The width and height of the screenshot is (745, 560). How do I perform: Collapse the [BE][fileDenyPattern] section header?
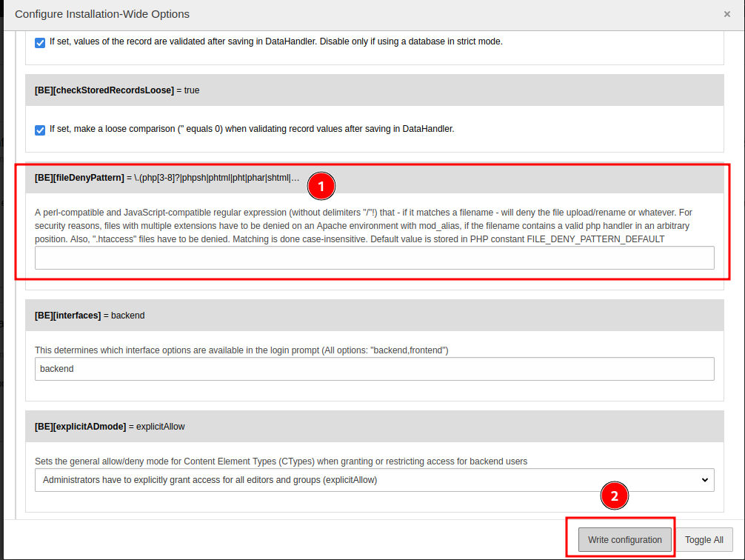point(375,178)
